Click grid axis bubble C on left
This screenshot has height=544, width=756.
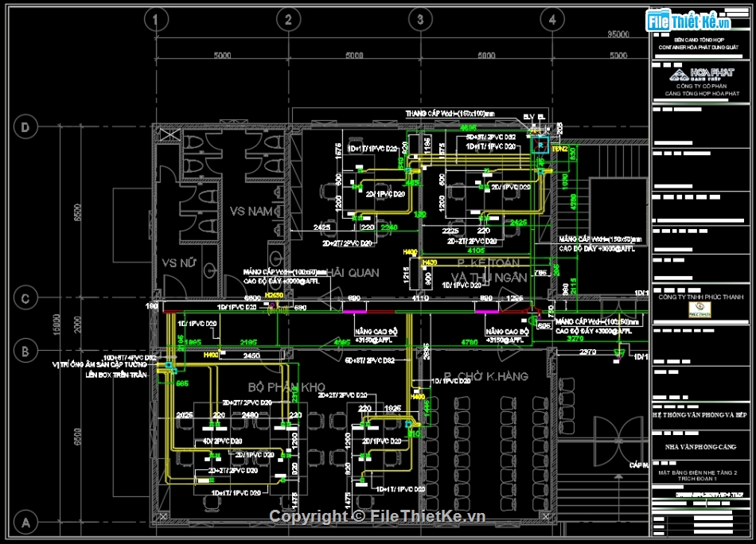pyautogui.click(x=26, y=298)
